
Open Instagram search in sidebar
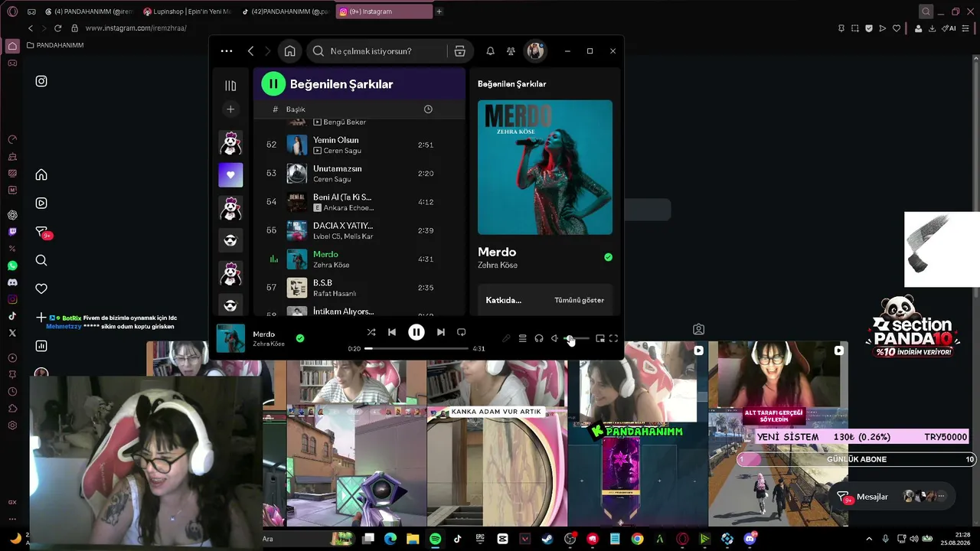41,260
